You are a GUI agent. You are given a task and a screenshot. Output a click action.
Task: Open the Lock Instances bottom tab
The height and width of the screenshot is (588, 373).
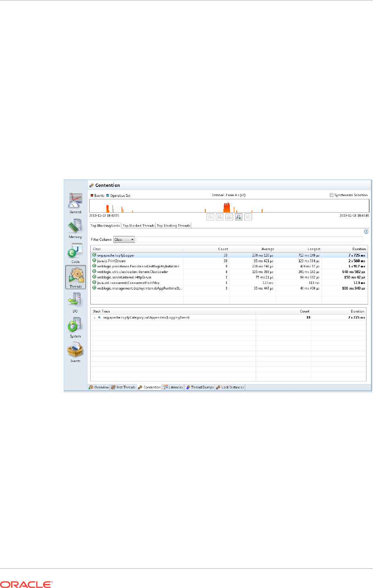pos(230,387)
